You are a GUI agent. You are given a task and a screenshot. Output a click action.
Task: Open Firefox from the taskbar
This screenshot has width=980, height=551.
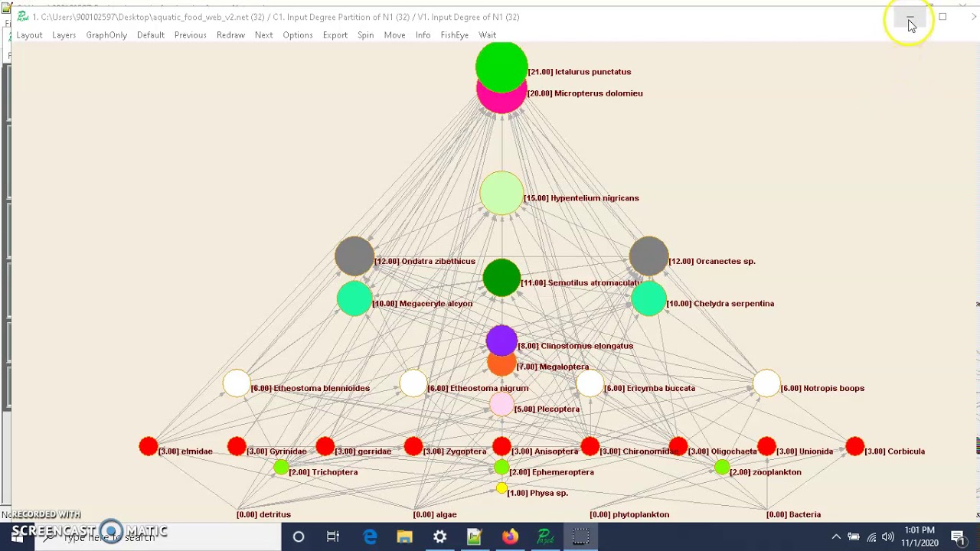pos(510,537)
